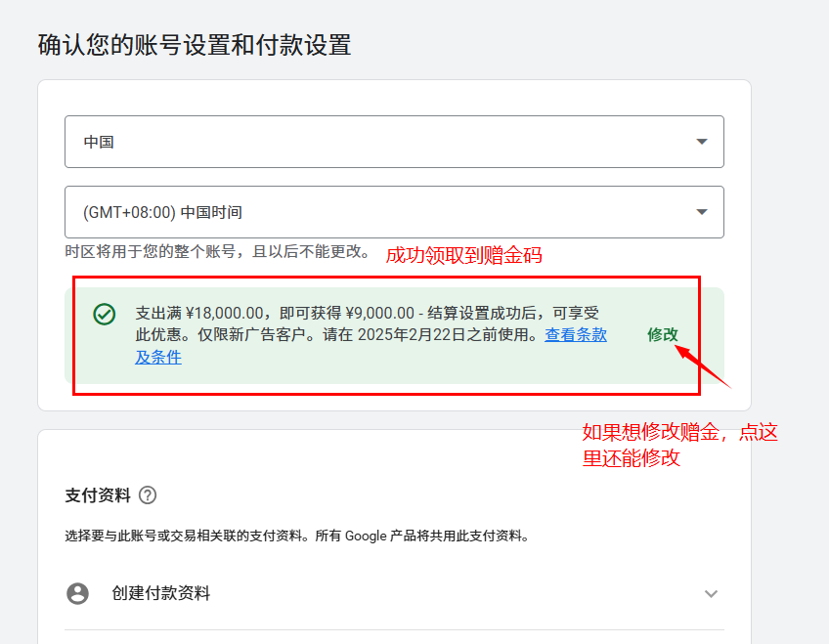
Task: Click the help icon beside 支付资料
Action: pyautogui.click(x=148, y=495)
